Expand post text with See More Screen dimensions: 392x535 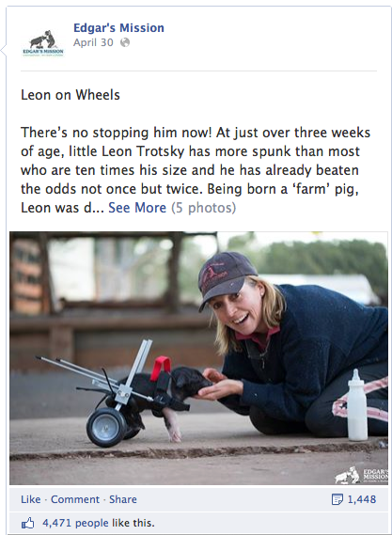pyautogui.click(x=137, y=208)
